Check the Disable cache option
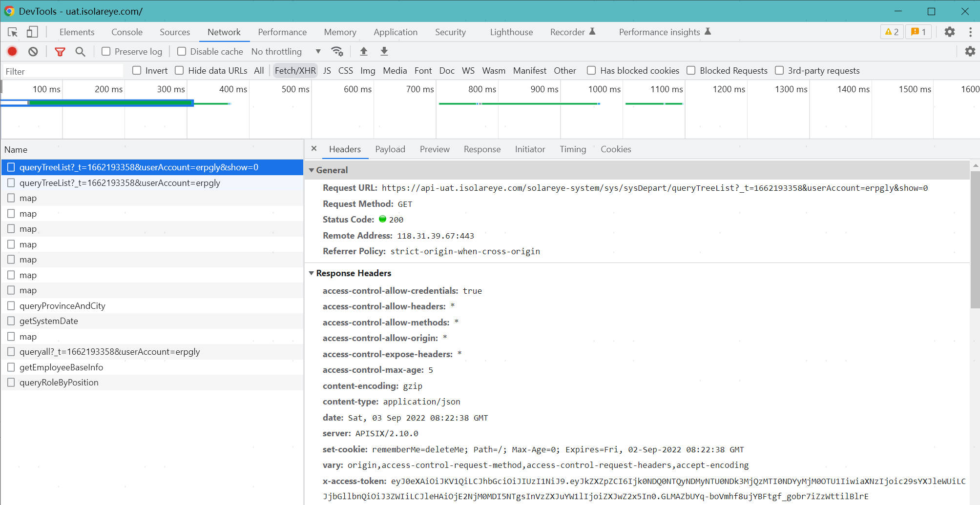The height and width of the screenshot is (505, 980). pyautogui.click(x=182, y=51)
